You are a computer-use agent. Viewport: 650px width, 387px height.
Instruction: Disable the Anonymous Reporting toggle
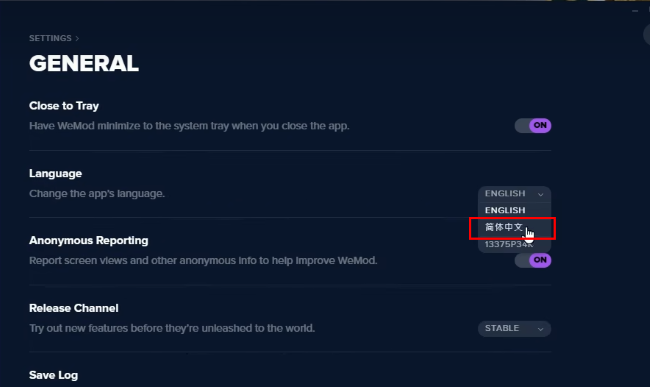click(533, 260)
